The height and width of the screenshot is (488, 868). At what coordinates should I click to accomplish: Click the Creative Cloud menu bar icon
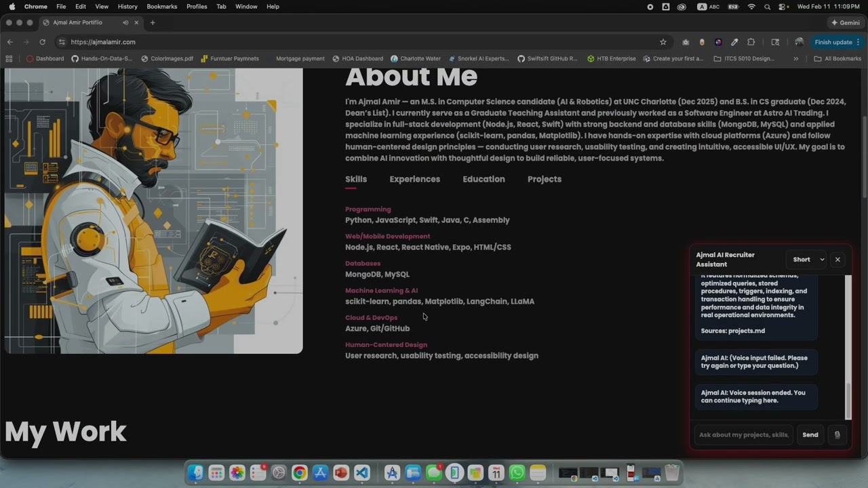pyautogui.click(x=682, y=6)
